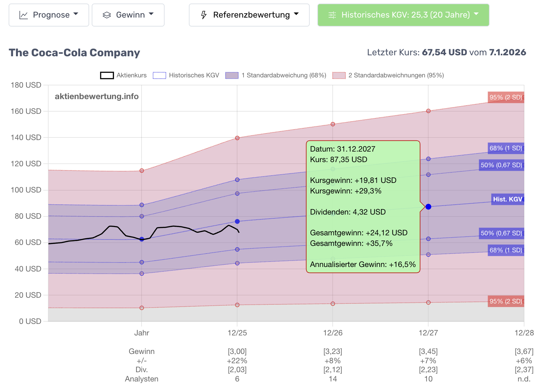The width and height of the screenshot is (542, 392).
Task: Select the 12/26 x-axis year label
Action: pos(333,333)
